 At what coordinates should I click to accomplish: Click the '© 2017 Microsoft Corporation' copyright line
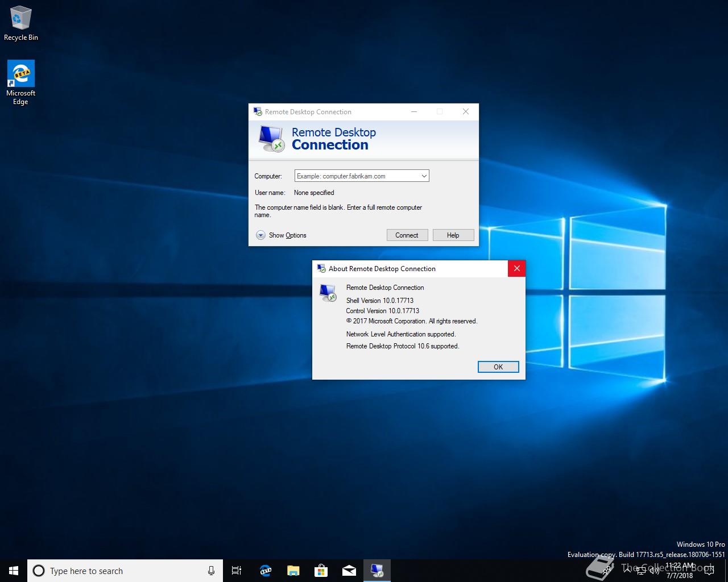click(412, 321)
